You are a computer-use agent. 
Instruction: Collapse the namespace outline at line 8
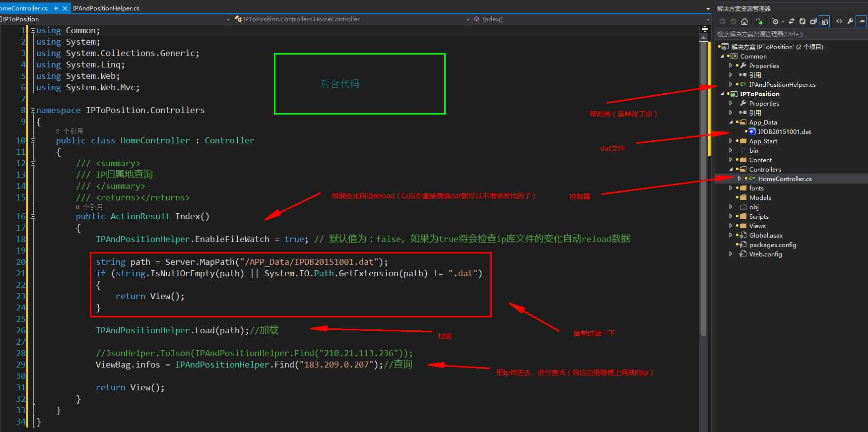tap(33, 110)
